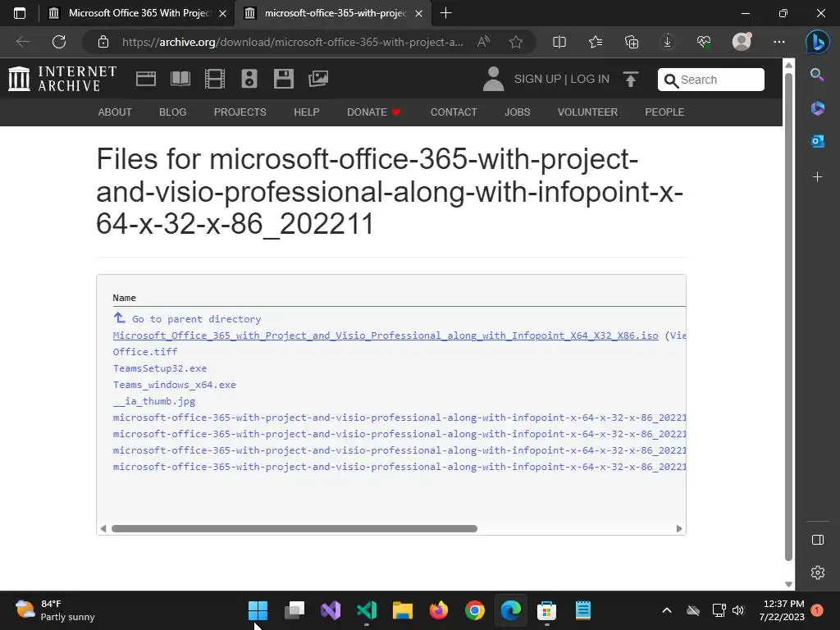Open the Video film strip icon
The height and width of the screenshot is (630, 840).
tap(215, 79)
